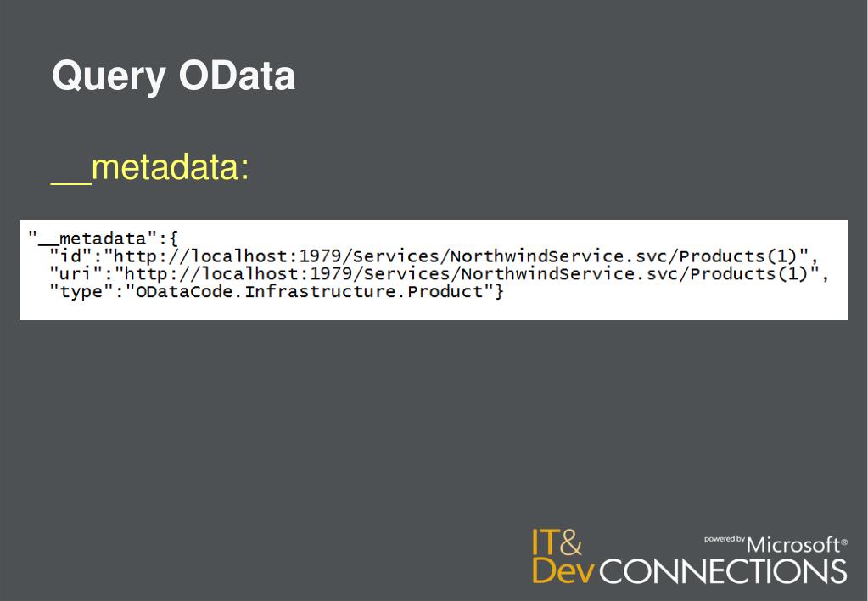Image resolution: width=868 pixels, height=601 pixels.
Task: Select the "ODataCode.Infrastructure.Product" type value
Action: 310,293
